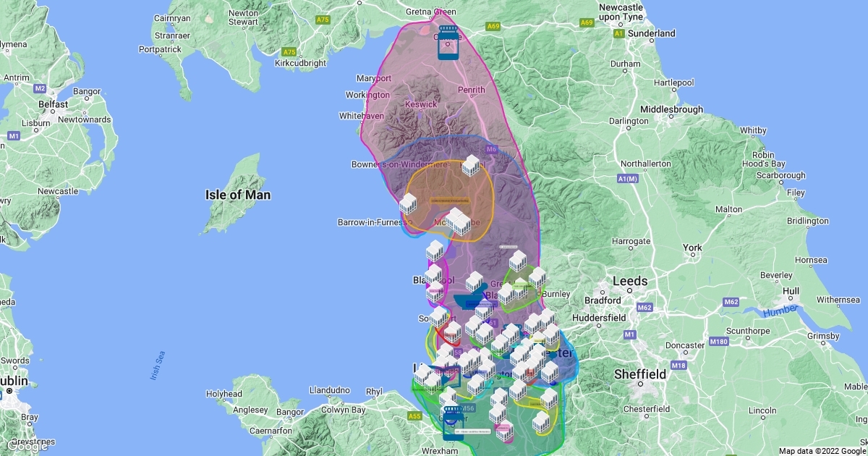Select the building marker near Bowness-on-Windermere
Viewport: 868px width, 456px height.
coord(471,166)
